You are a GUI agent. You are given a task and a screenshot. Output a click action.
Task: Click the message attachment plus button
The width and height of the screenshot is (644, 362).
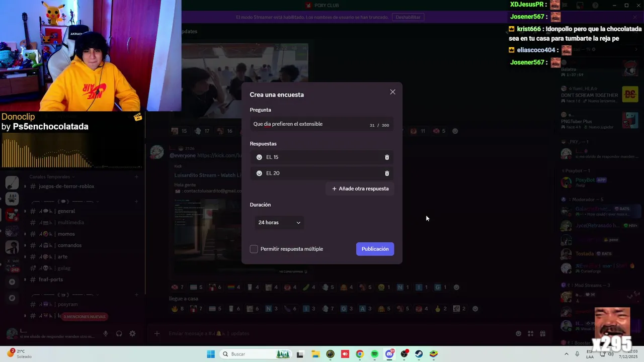click(157, 333)
